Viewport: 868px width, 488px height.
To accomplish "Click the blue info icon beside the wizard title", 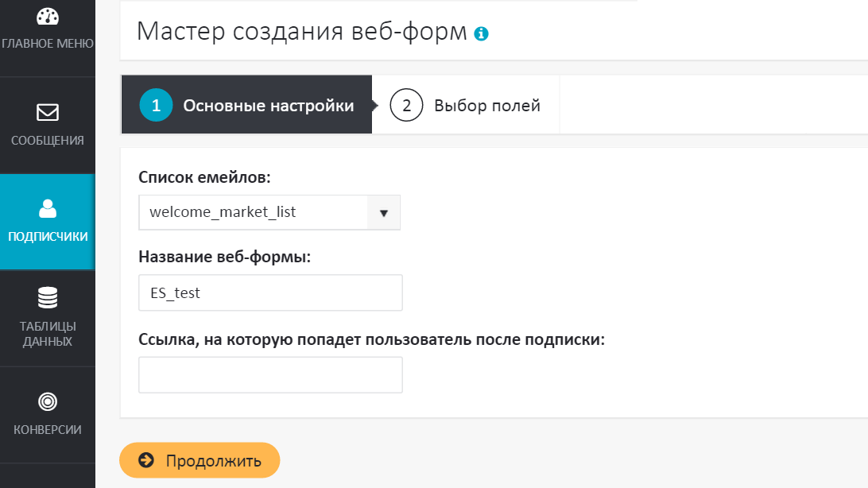I will pyautogui.click(x=481, y=33).
